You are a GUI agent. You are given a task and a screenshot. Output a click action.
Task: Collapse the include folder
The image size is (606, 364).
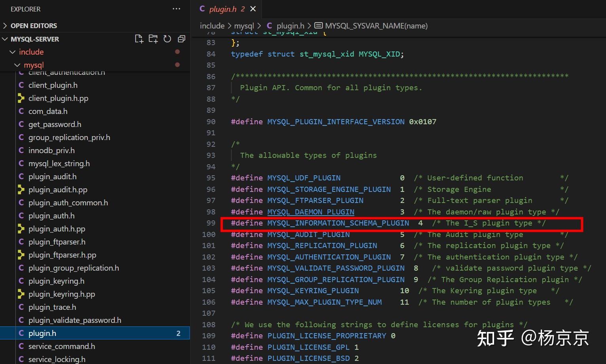pos(31,52)
